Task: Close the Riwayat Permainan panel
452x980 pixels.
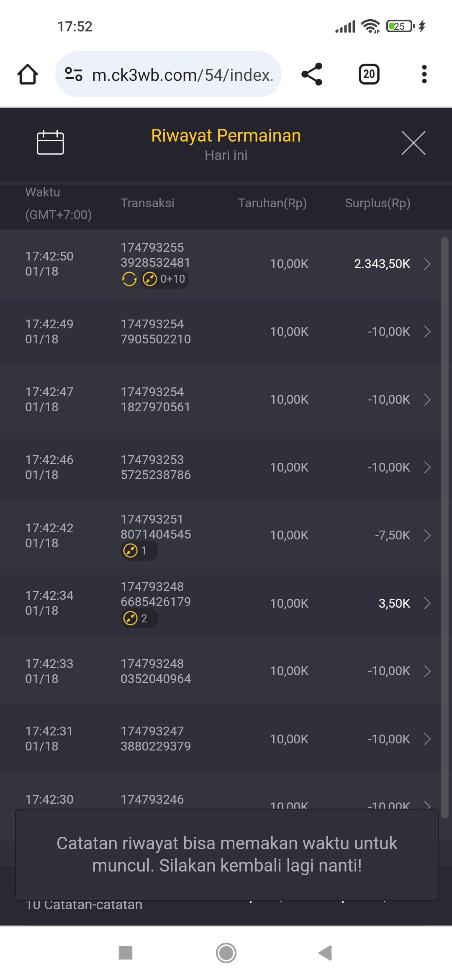Action: tap(413, 143)
